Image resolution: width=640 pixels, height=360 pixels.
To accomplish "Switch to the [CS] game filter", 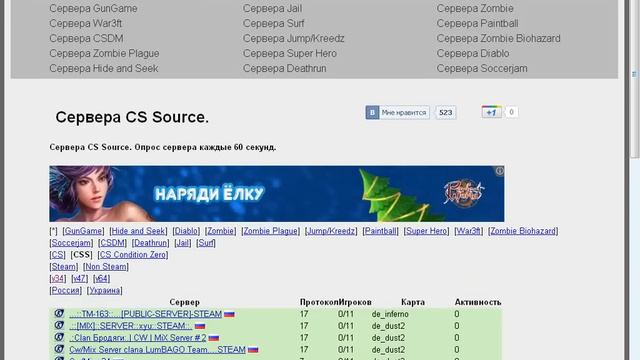I will coord(57,255).
